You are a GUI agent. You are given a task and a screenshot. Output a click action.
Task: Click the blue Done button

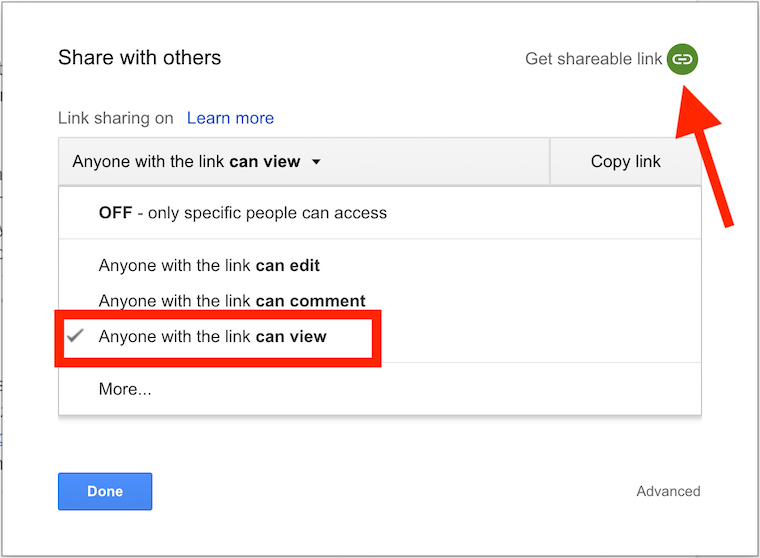click(105, 491)
